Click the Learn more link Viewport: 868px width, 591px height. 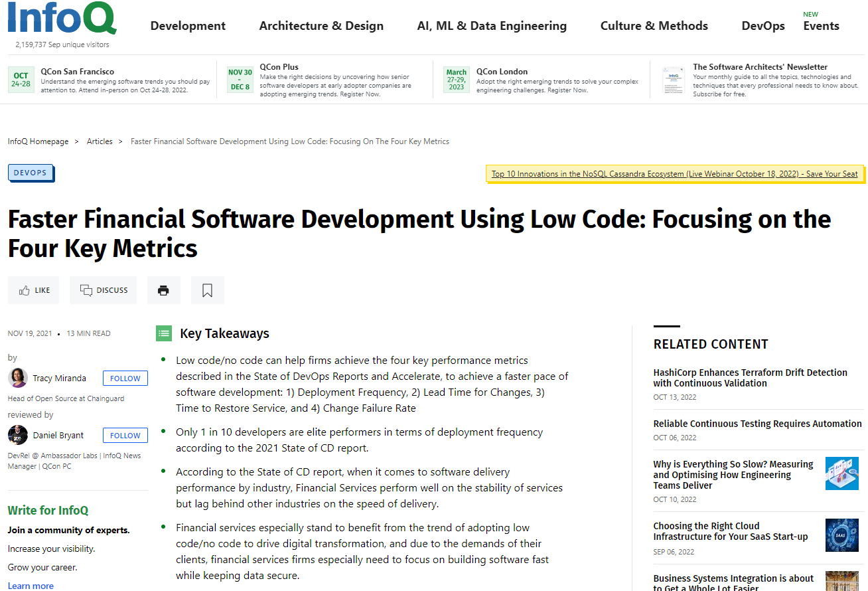31,586
